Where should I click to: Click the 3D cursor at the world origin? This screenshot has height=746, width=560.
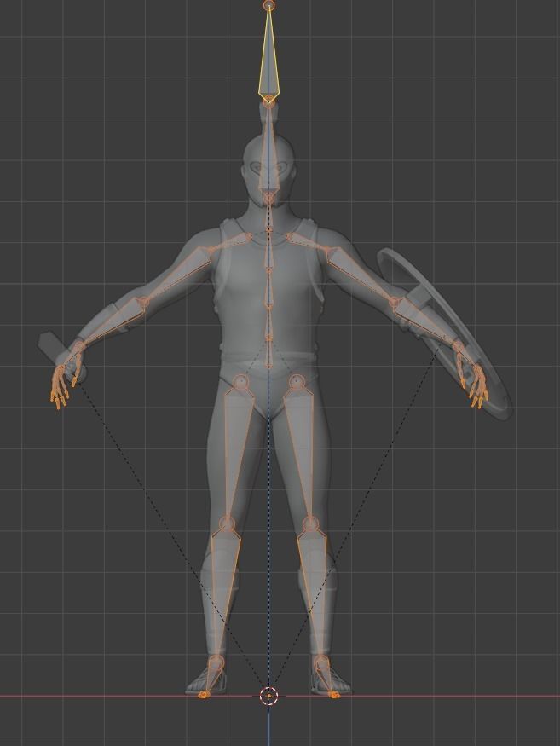pos(268,696)
